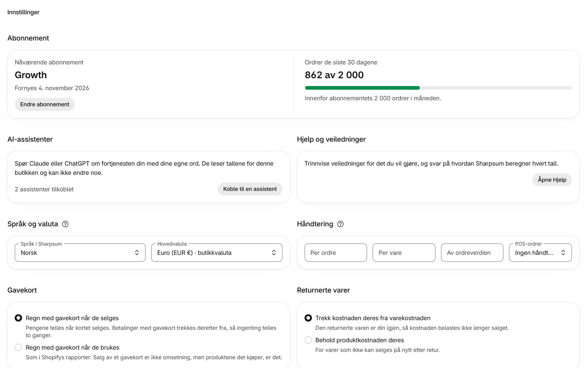Open the Språk i Sharpsum dropdown
588x368 pixels.
[x=80, y=253]
